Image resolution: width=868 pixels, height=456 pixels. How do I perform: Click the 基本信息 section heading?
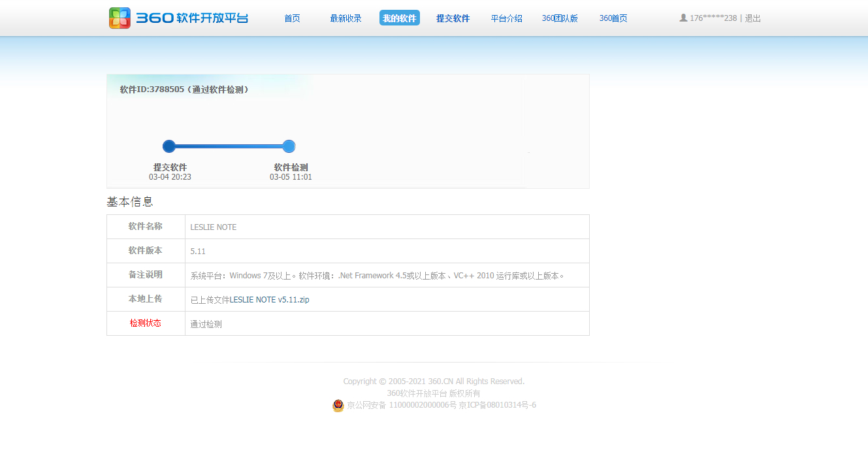pos(130,202)
